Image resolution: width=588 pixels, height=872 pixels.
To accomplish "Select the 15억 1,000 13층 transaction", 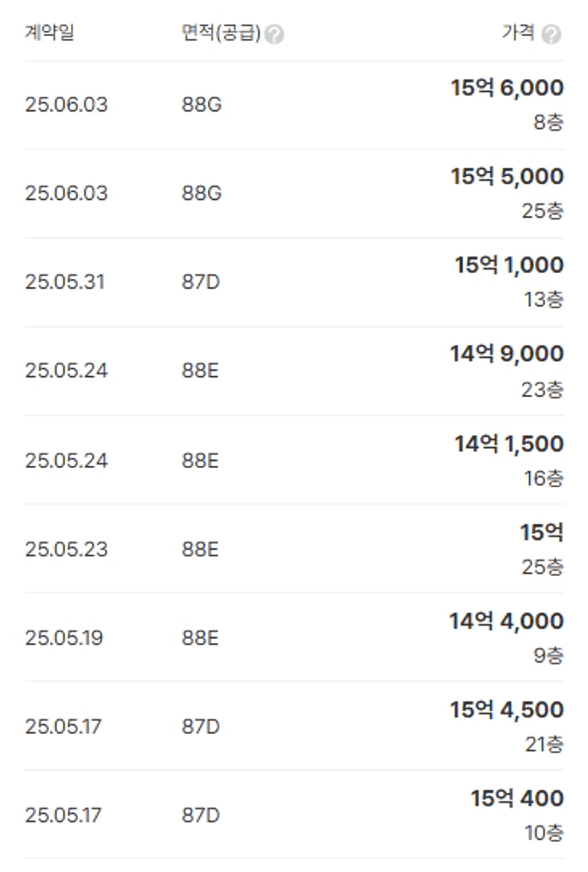I will point(294,282).
